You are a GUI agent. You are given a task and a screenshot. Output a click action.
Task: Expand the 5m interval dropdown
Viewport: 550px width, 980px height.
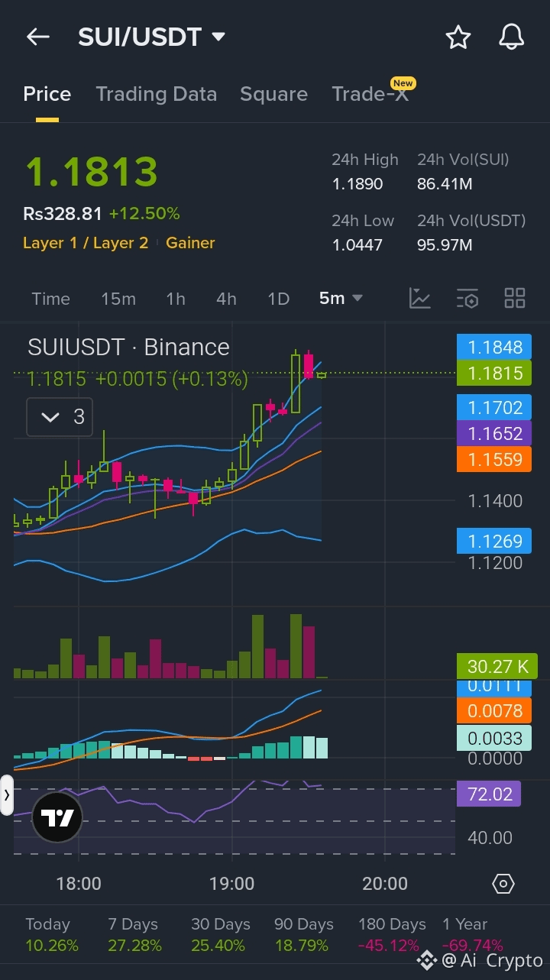[x=341, y=299]
